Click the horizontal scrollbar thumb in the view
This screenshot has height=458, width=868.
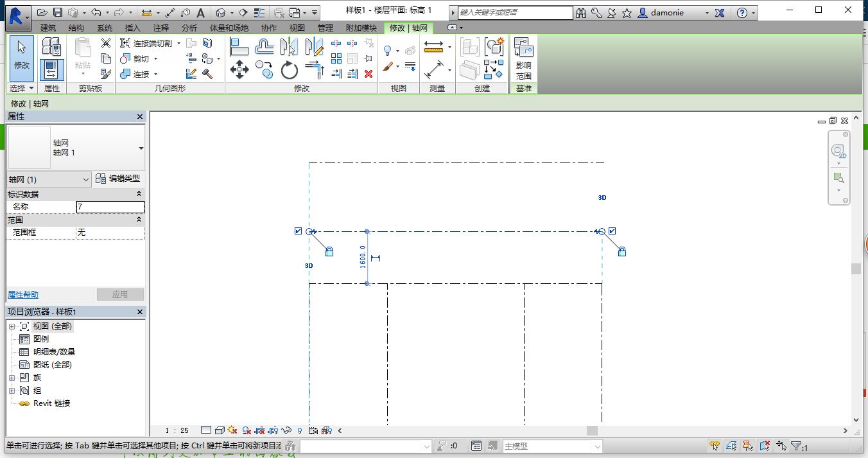pos(592,430)
